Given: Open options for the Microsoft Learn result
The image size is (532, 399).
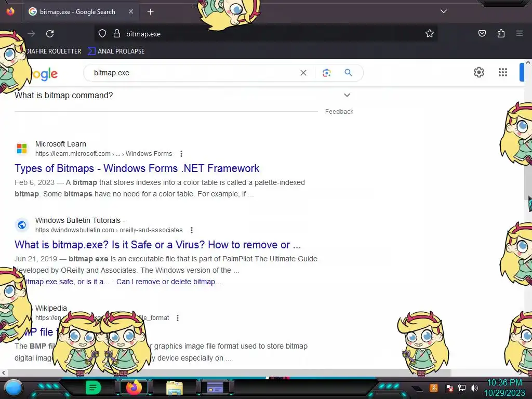Looking at the screenshot, I should (181, 154).
